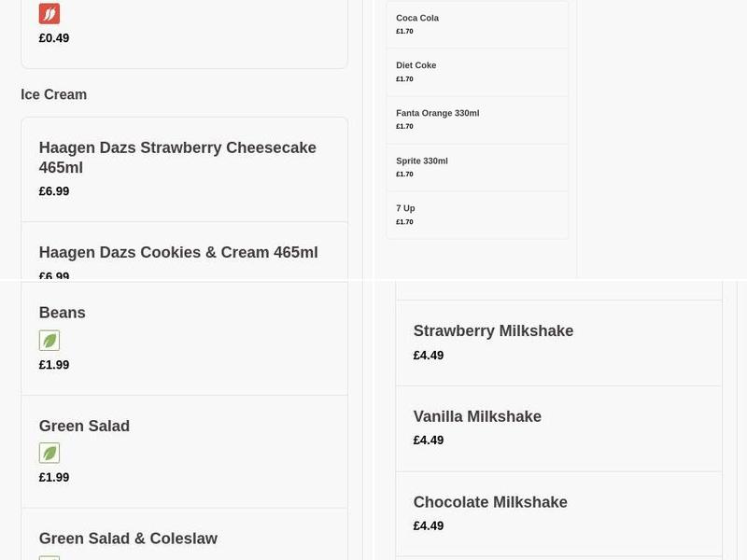747x560 pixels.
Task: Click the red spicy chili icon
Action: coord(49,14)
